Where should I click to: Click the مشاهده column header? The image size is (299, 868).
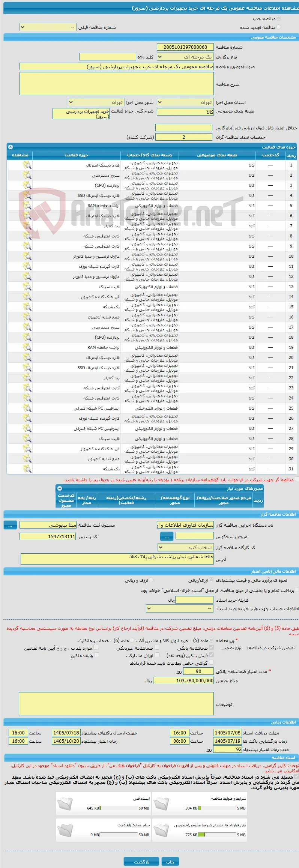pos(20,155)
